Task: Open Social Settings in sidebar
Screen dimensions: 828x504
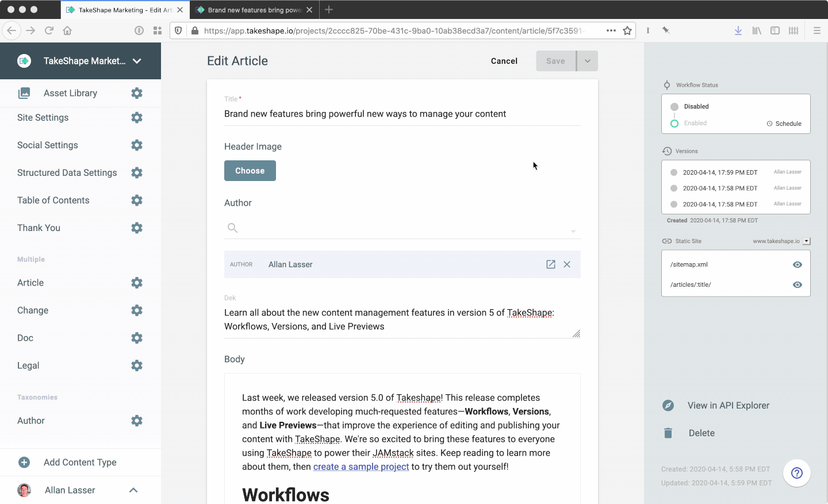Action: (x=48, y=145)
